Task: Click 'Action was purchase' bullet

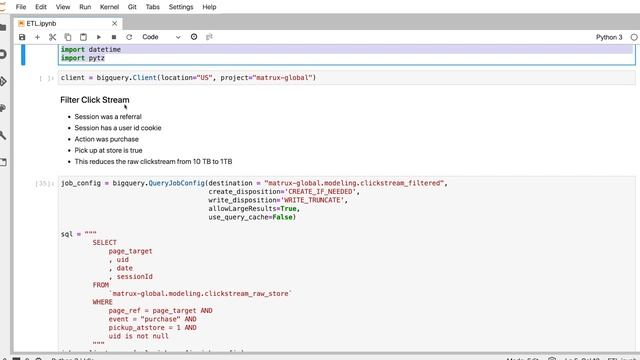Action: 107,139
